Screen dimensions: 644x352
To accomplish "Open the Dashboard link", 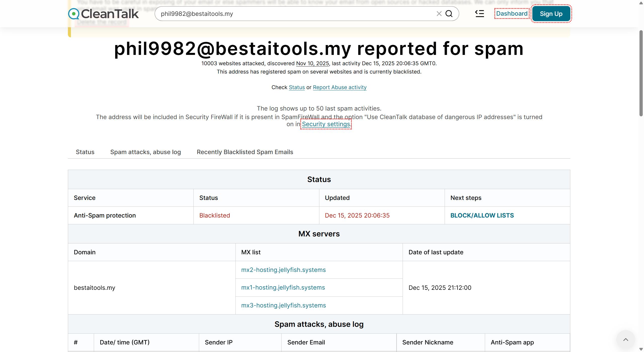I will coord(512,14).
